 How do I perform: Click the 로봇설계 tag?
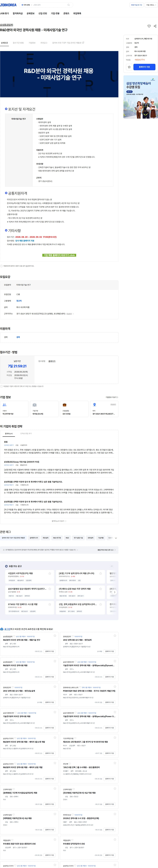90,538
